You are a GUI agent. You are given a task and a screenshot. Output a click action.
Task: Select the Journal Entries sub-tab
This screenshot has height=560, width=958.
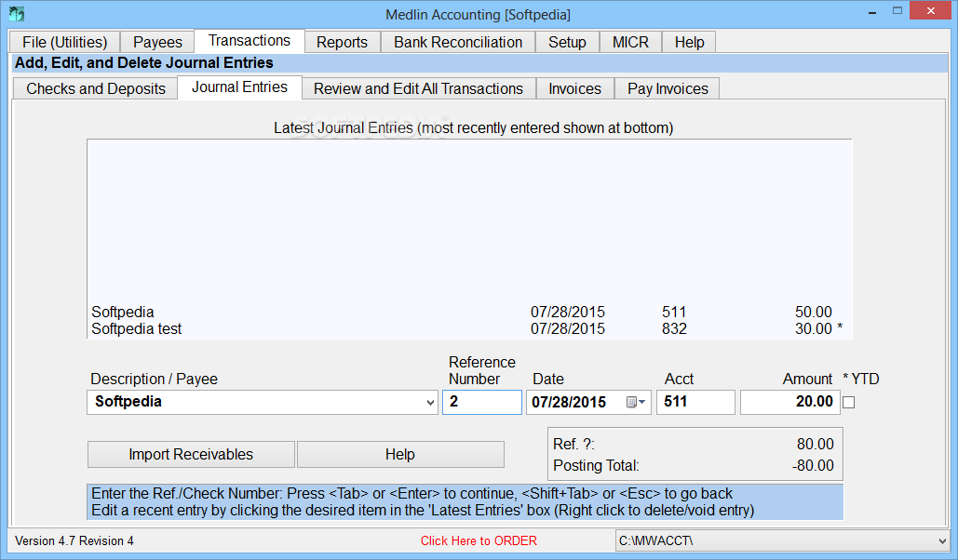[x=239, y=87]
